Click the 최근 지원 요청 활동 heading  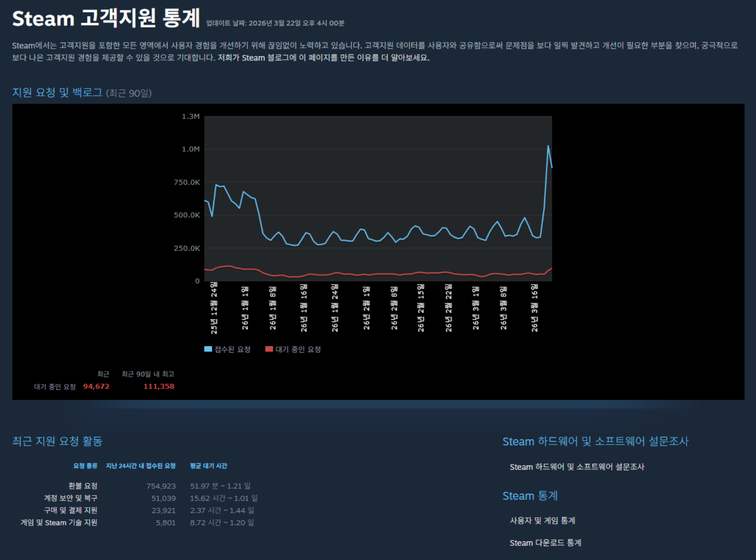click(57, 441)
